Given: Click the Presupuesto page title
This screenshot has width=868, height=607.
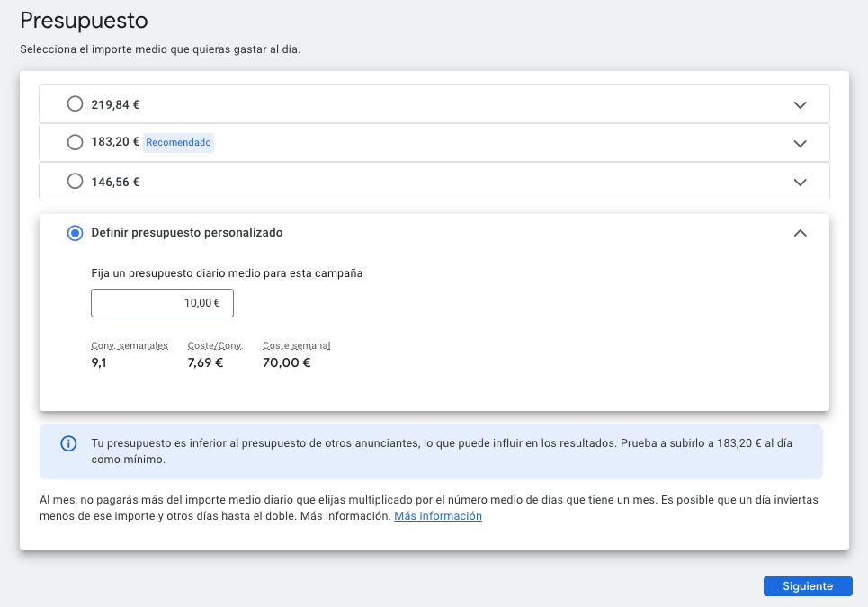Looking at the screenshot, I should [84, 20].
